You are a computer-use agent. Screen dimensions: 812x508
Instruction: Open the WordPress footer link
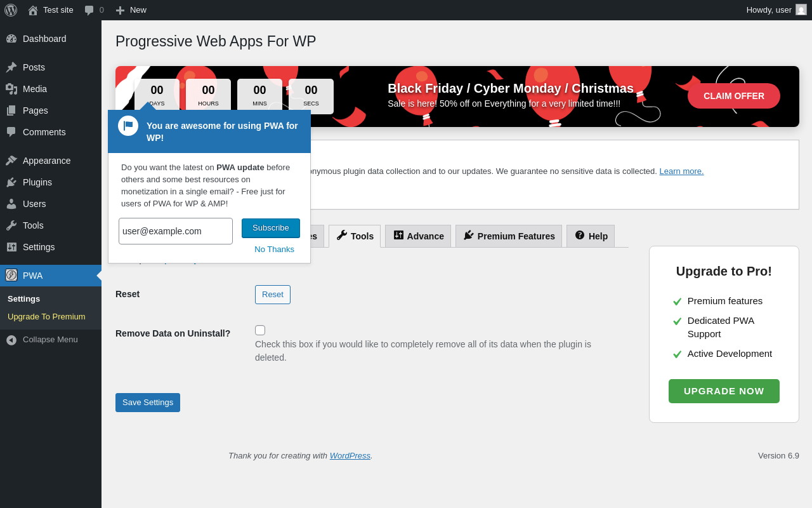point(350,455)
